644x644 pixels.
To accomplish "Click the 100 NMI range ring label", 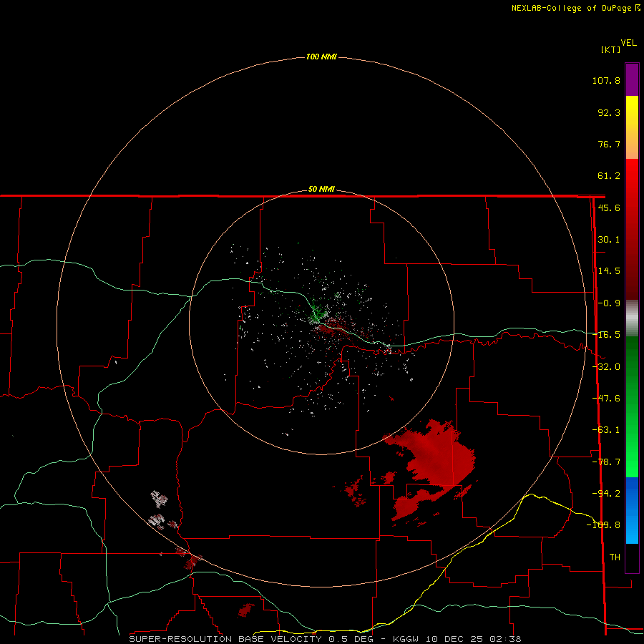I will 321,57.
